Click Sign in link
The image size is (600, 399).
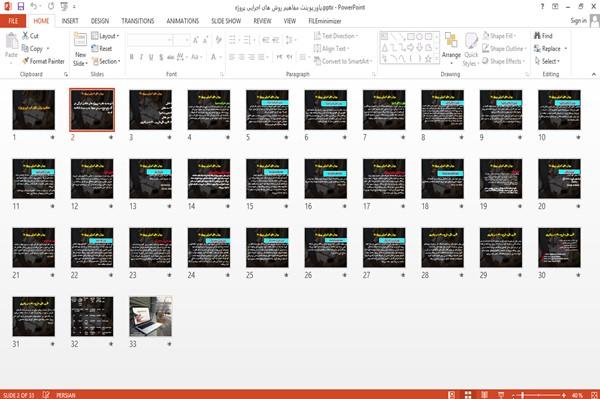coord(578,21)
